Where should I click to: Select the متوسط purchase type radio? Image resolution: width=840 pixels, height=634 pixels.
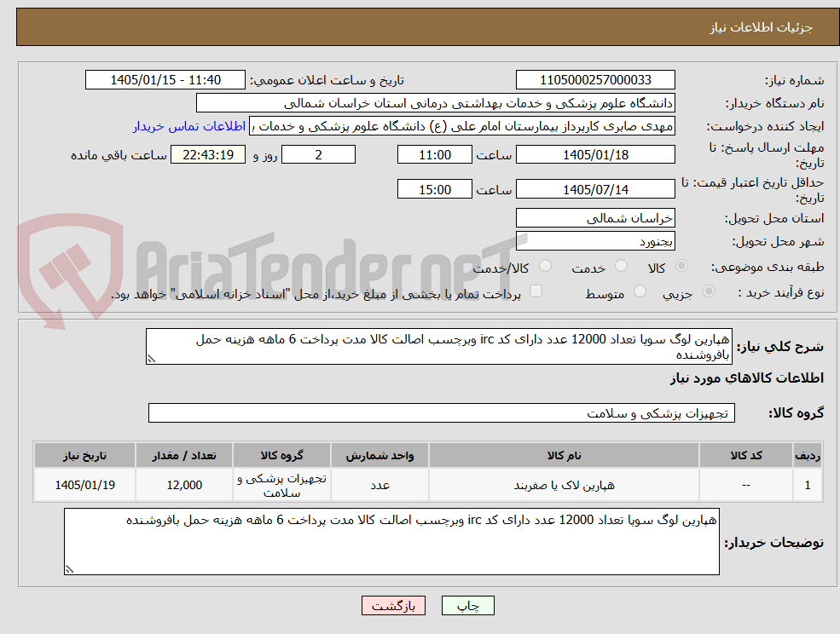pos(640,291)
